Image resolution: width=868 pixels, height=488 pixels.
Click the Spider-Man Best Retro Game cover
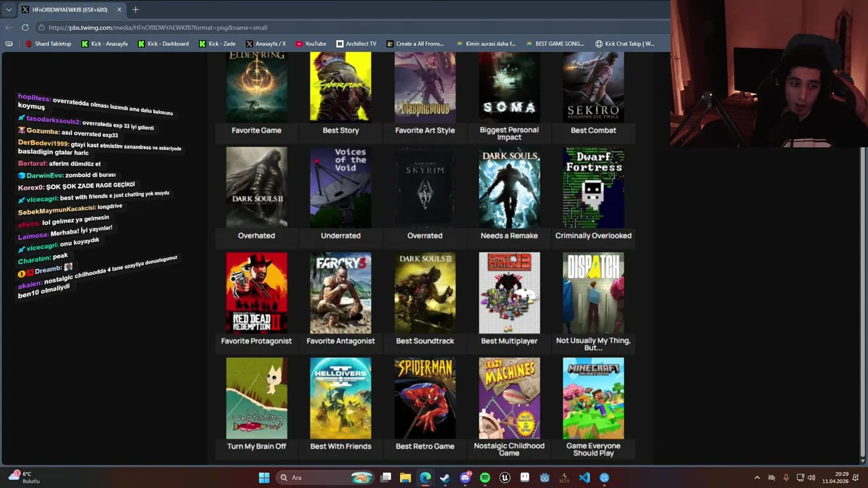[x=425, y=398]
